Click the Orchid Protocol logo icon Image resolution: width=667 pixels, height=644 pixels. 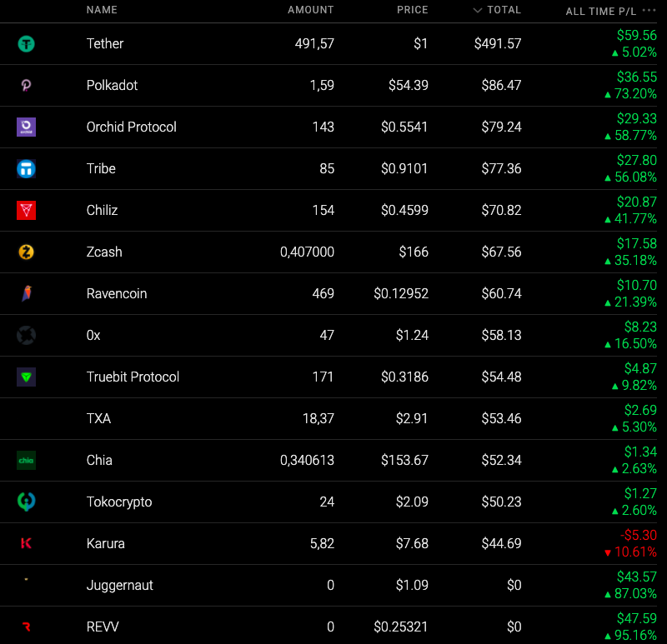coord(26,127)
